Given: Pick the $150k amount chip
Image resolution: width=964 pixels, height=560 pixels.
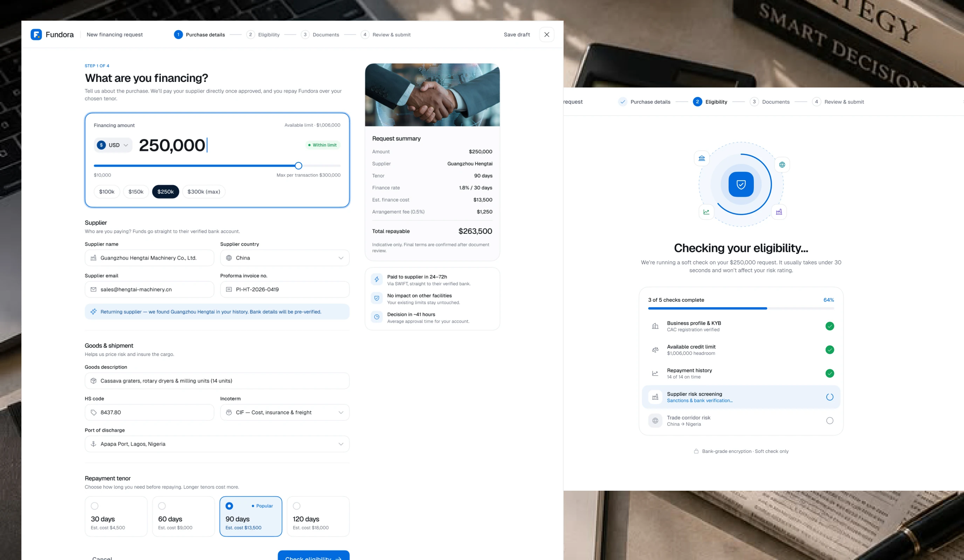Looking at the screenshot, I should [x=136, y=191].
